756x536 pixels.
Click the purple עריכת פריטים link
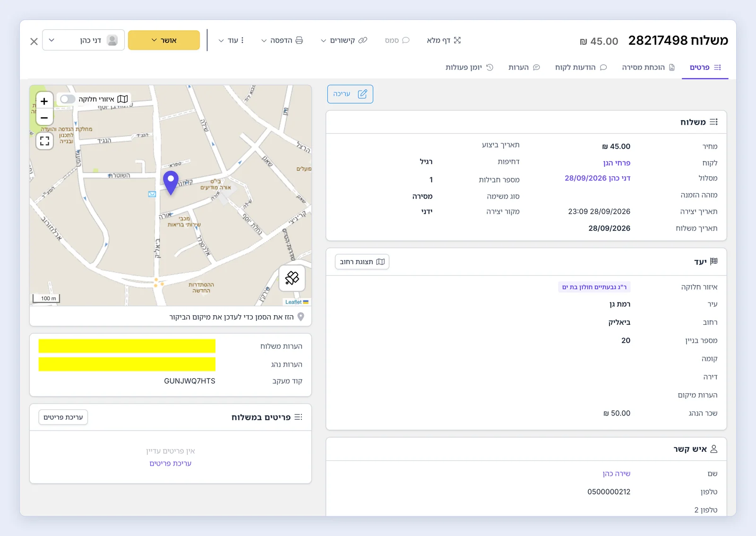pyautogui.click(x=171, y=463)
